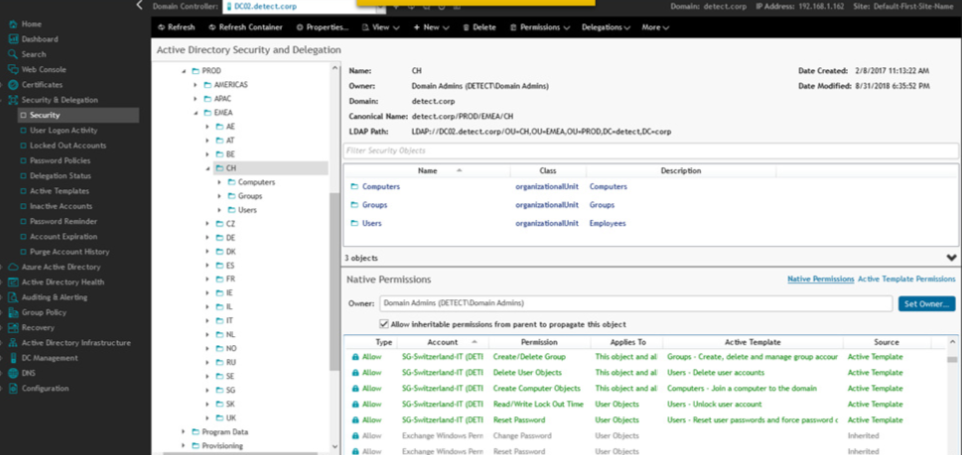This screenshot has width=962, height=455.
Task: Click the Recovery sidebar icon
Action: pos(13,327)
